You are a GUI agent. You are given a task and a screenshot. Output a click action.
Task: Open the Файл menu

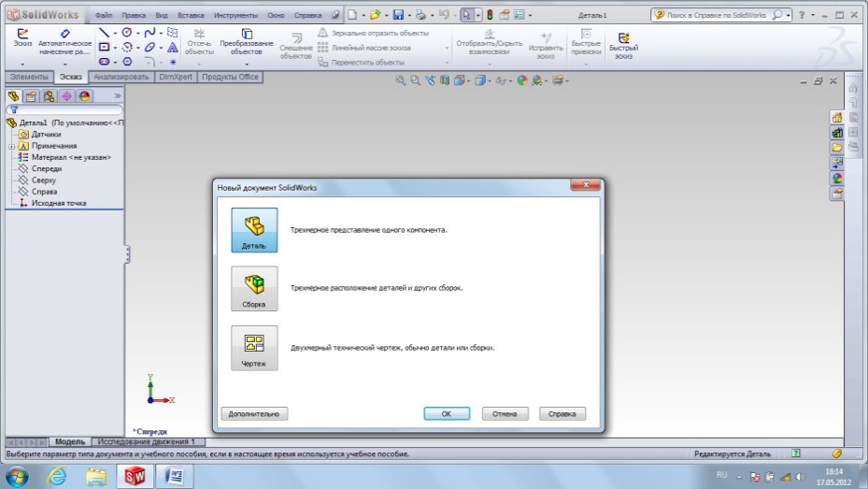104,16
